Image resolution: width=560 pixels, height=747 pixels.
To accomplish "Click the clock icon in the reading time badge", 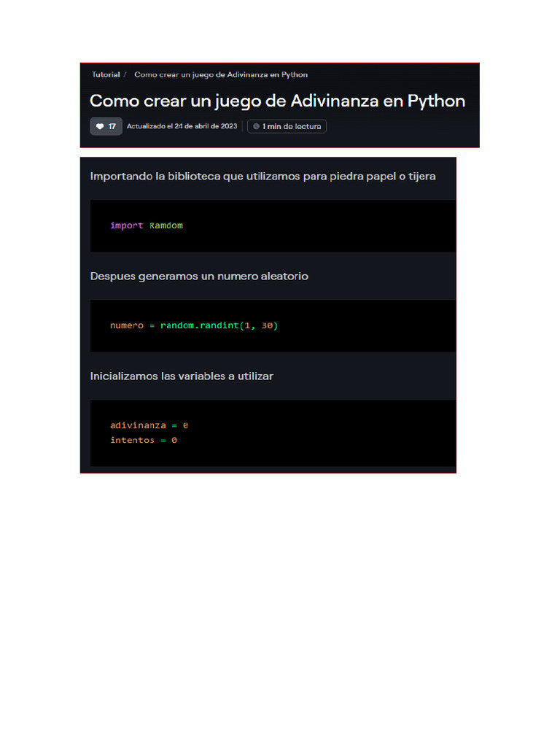I will (256, 126).
